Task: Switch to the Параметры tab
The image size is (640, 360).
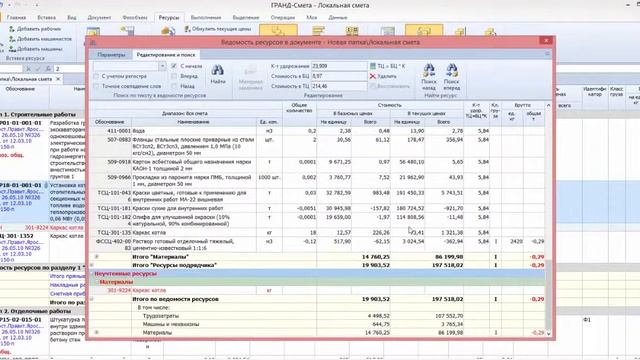Action: [111, 55]
